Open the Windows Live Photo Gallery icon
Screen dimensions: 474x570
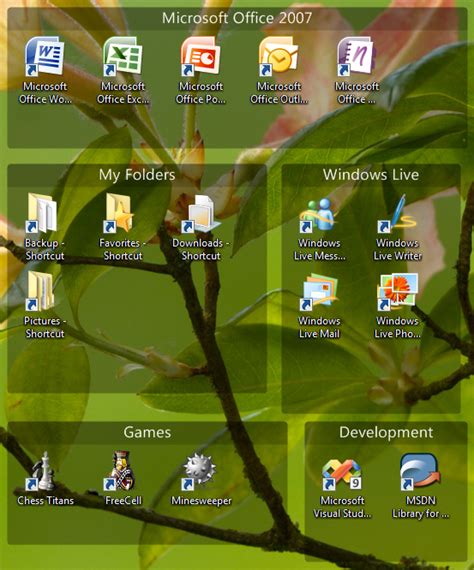[397, 292]
